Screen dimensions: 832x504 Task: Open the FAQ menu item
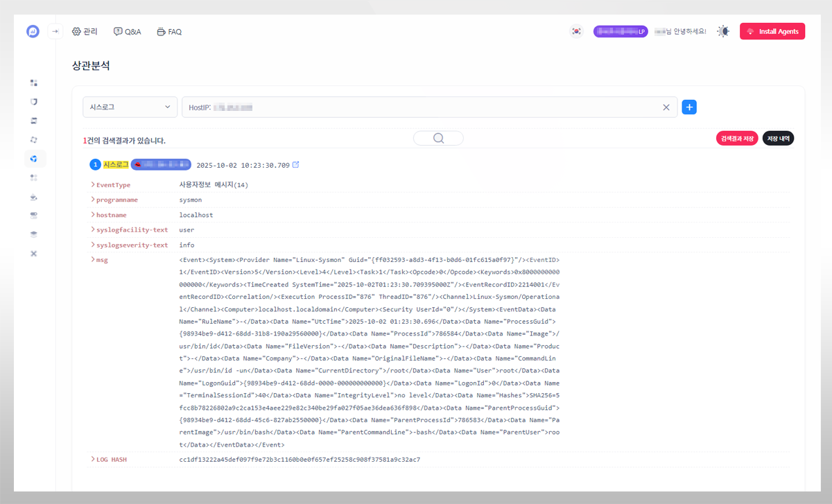[169, 31]
